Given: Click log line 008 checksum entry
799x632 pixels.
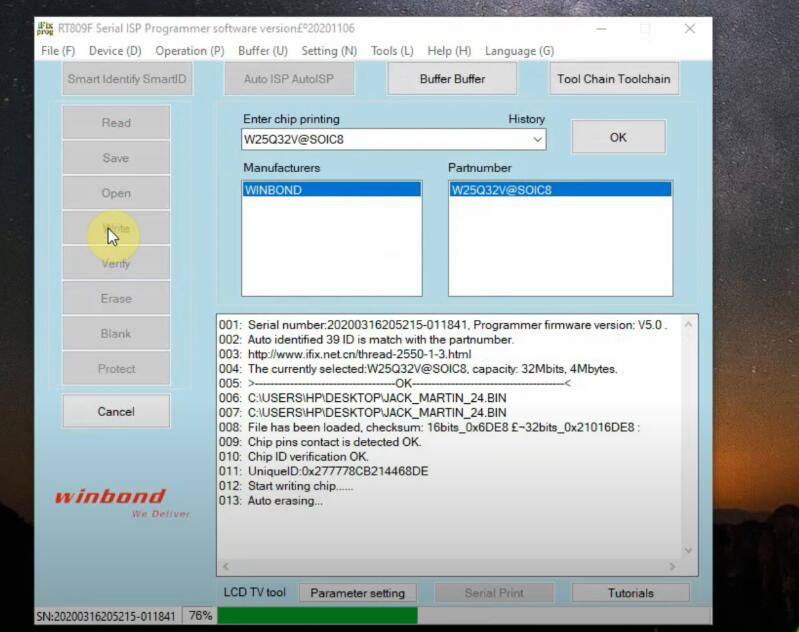Looking at the screenshot, I should coord(429,427).
